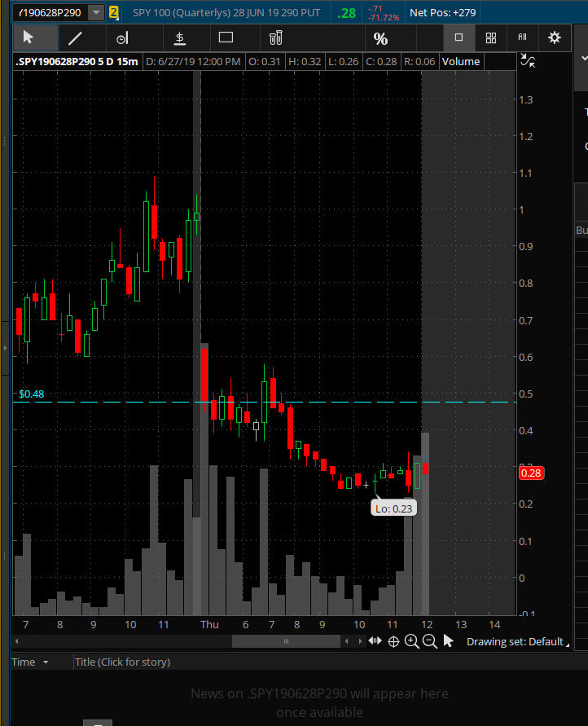The image size is (588, 726).
Task: Switch to single chart layout
Action: pos(459,37)
